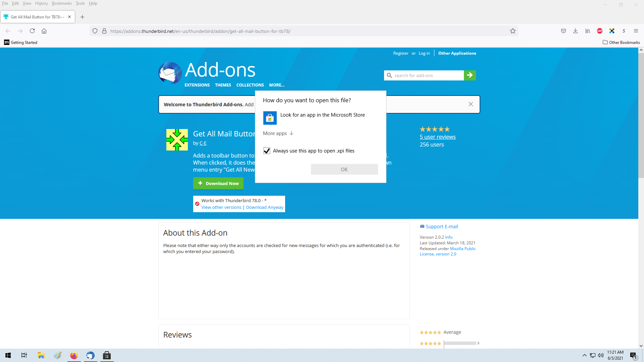The image size is (644, 362).
Task: Click the Support E-mail link
Action: tap(442, 227)
